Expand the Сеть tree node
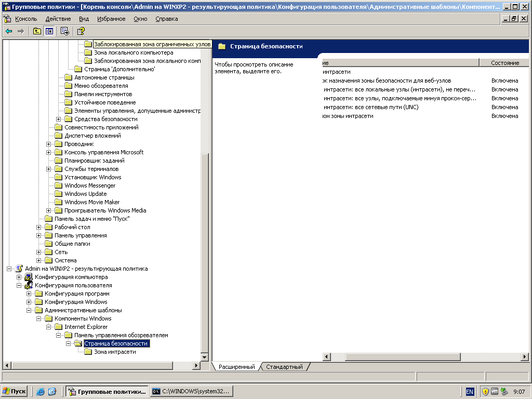Image resolution: width=532 pixels, height=399 pixels. click(38, 252)
